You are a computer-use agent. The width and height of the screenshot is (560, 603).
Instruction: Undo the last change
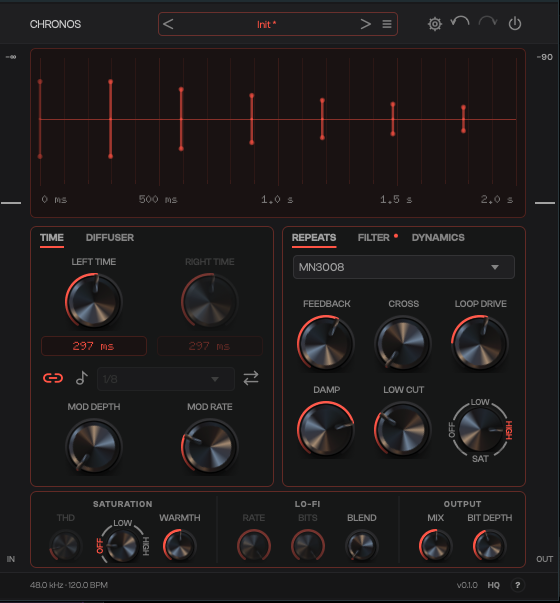[x=460, y=22]
